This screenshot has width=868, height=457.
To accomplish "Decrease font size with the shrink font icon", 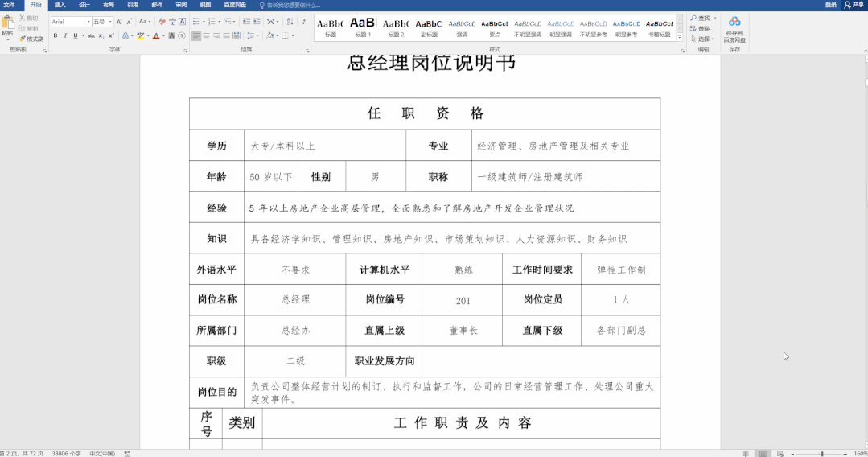I will [x=129, y=22].
